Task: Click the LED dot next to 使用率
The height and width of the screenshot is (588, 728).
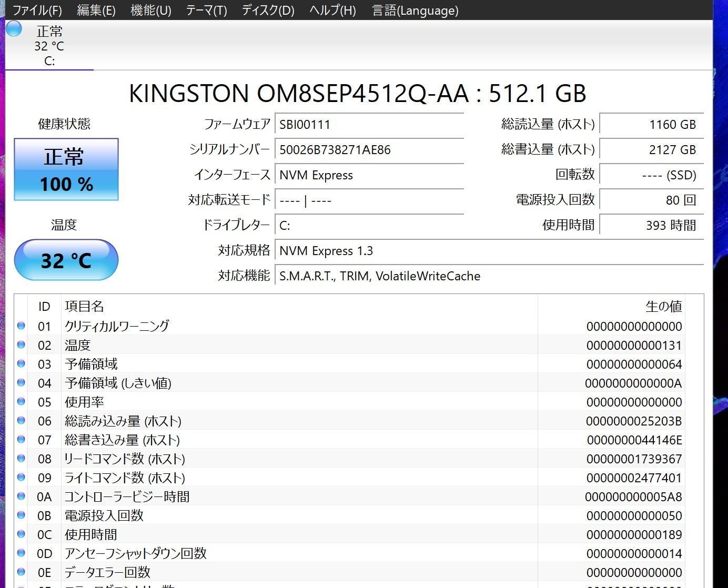Action: tap(21, 401)
